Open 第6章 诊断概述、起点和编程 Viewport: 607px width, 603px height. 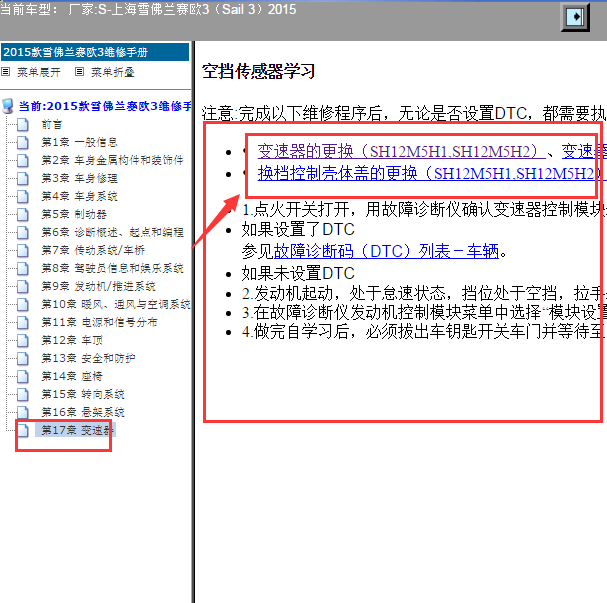pos(112,232)
